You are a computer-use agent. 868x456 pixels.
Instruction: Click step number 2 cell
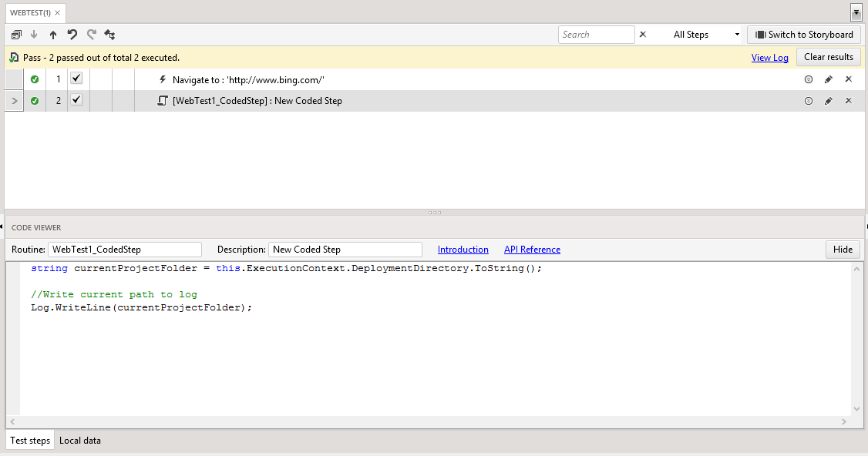click(57, 101)
